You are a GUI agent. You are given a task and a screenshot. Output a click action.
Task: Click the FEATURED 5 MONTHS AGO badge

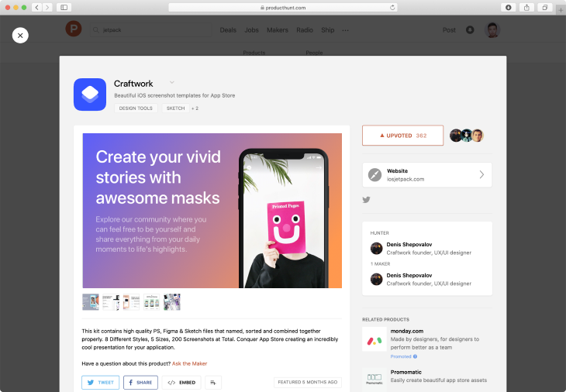tap(308, 382)
